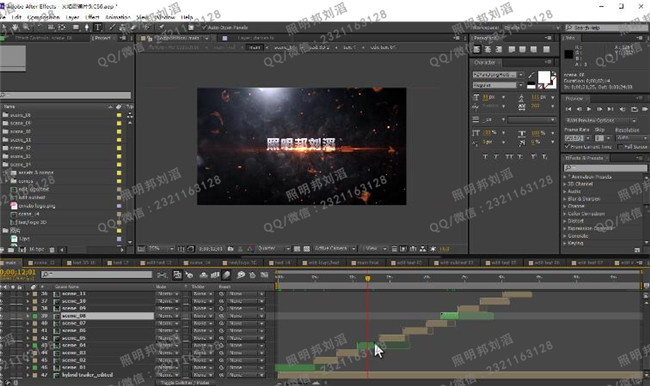Click the eyedropper in Character panel
This screenshot has height=386, width=650.
[532, 75]
